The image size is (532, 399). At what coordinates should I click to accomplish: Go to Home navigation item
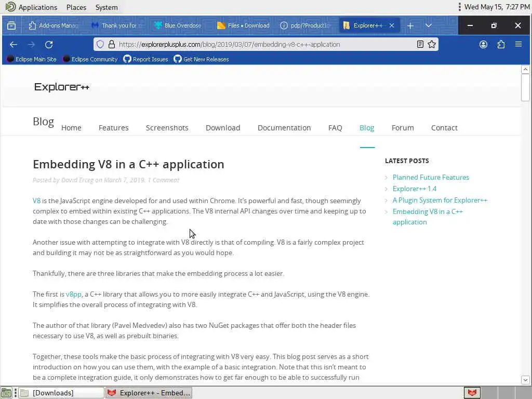pos(71,128)
